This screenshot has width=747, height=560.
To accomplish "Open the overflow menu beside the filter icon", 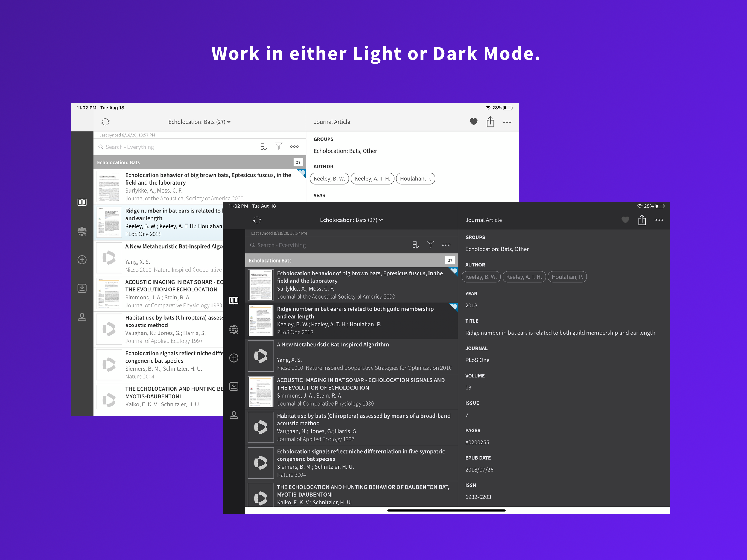I will [x=446, y=244].
